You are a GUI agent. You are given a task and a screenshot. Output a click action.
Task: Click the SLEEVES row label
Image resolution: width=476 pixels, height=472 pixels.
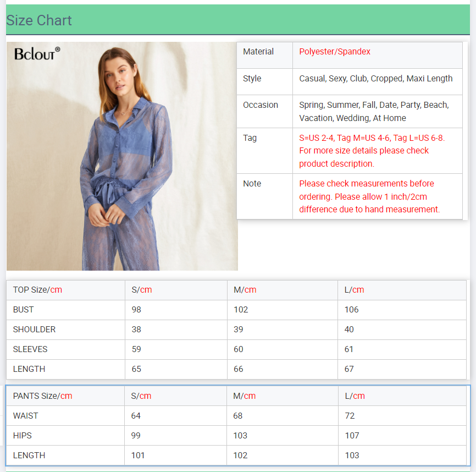click(30, 349)
